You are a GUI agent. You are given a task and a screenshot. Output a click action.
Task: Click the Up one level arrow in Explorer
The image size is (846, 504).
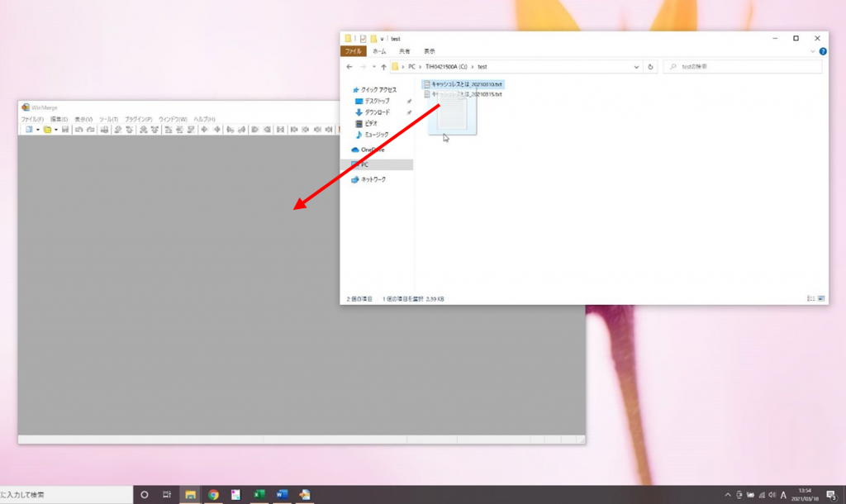tap(383, 67)
